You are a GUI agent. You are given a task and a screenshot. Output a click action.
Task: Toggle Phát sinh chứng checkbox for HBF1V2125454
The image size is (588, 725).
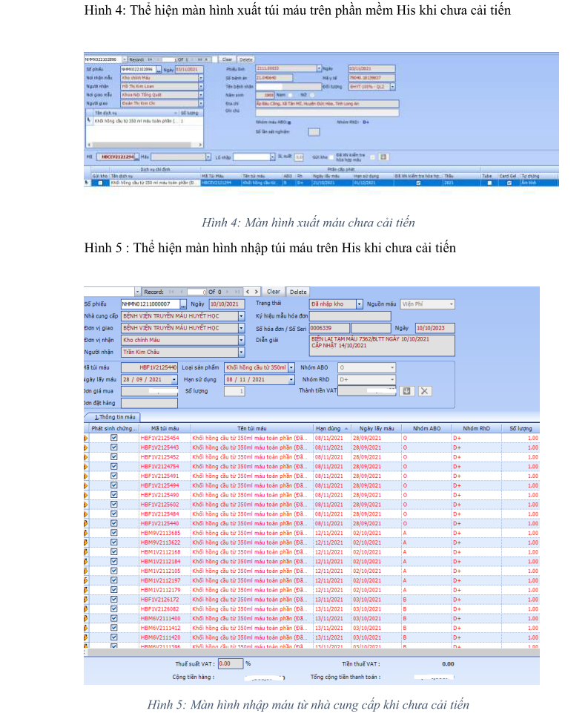coord(114,439)
